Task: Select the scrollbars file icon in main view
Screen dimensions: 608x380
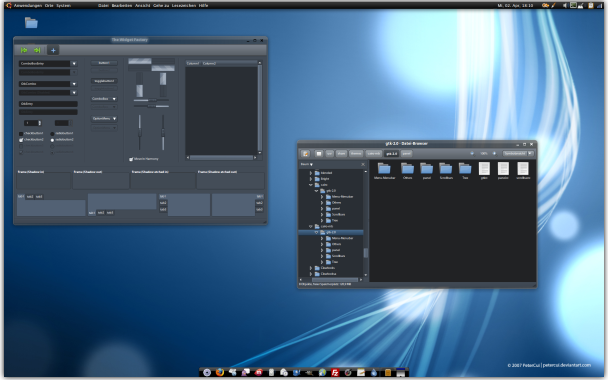Action: pyautogui.click(x=523, y=168)
